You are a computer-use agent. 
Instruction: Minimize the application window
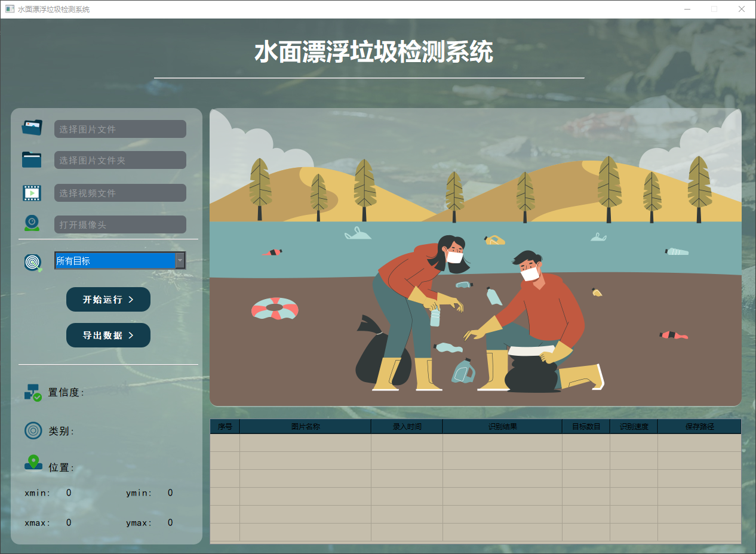pos(687,9)
